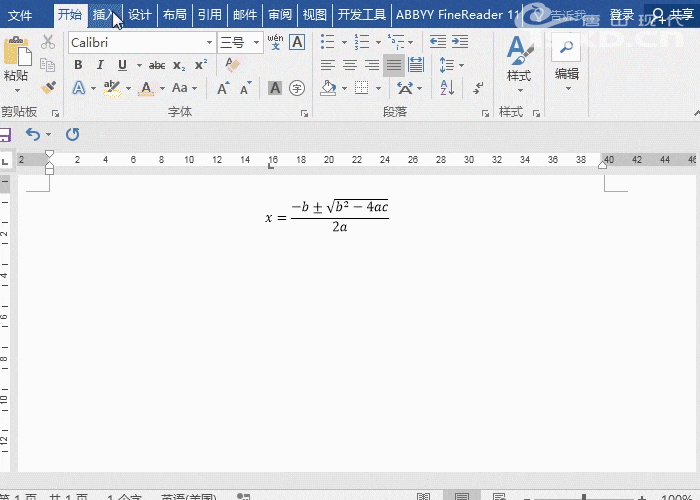The width and height of the screenshot is (700, 500).
Task: Switch to Review (审阅) tab
Action: point(280,15)
